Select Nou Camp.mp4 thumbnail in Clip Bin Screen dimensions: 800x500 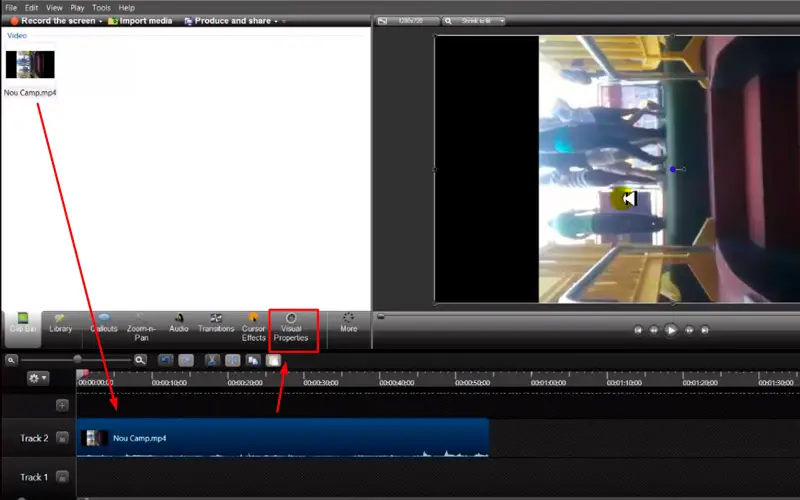tap(30, 64)
